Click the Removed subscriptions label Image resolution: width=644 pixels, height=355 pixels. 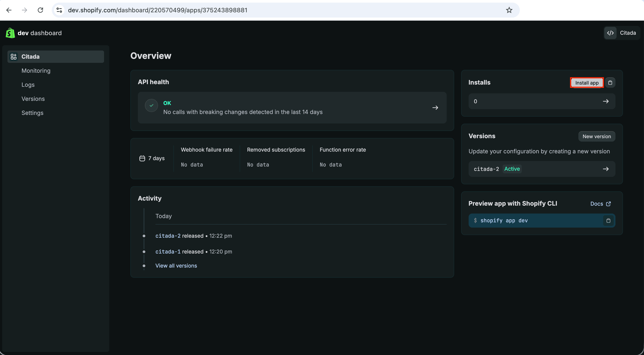tap(276, 150)
